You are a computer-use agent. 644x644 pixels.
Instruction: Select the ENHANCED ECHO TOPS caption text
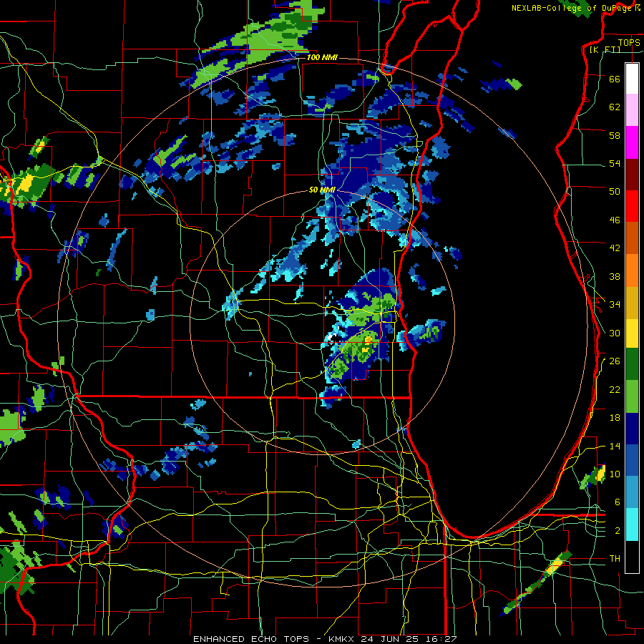point(251,639)
